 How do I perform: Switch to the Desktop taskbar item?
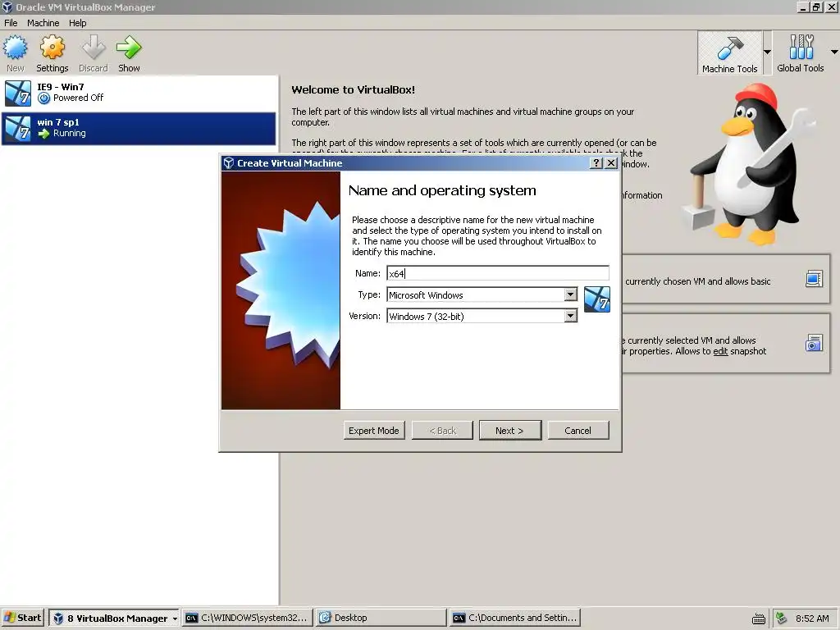click(381, 618)
